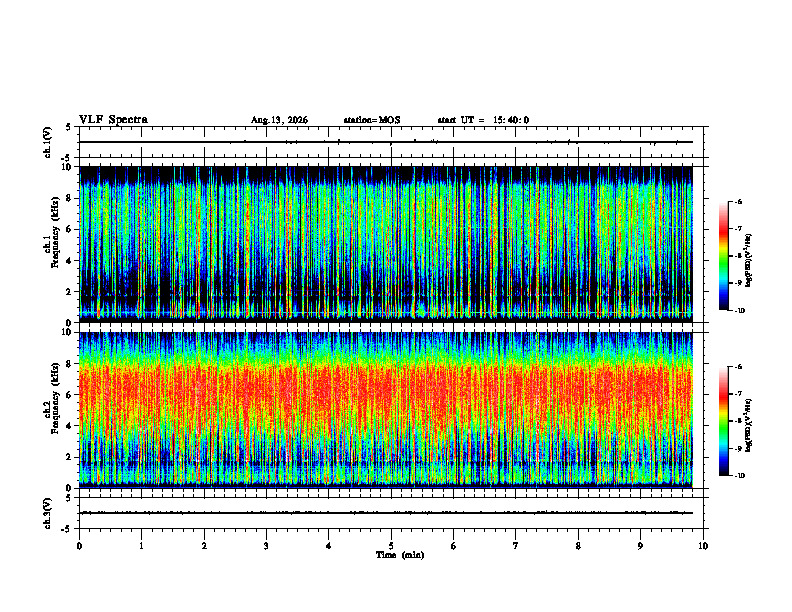Click time axis tick label "3"
The image size is (792, 612).
[x=266, y=546]
